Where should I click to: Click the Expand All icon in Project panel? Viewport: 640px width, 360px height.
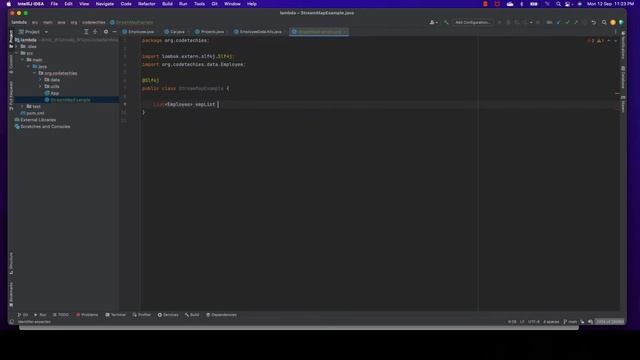pyautogui.click(x=86, y=32)
